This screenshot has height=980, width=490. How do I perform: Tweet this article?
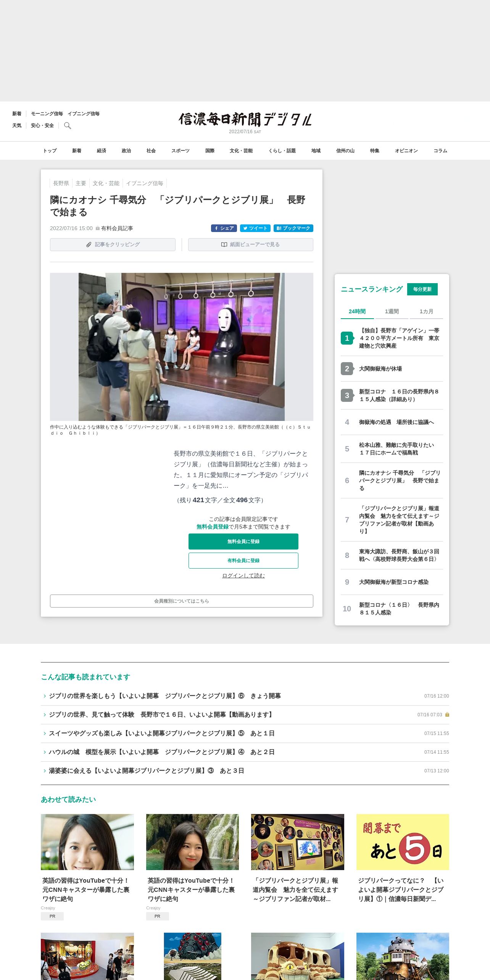pos(255,228)
